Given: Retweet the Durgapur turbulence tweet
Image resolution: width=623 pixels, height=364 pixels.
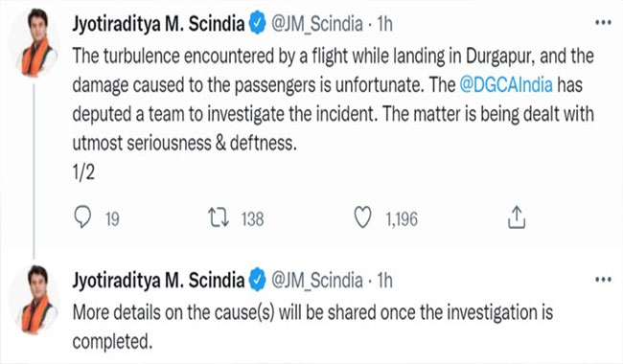Looking at the screenshot, I should coord(219,218).
